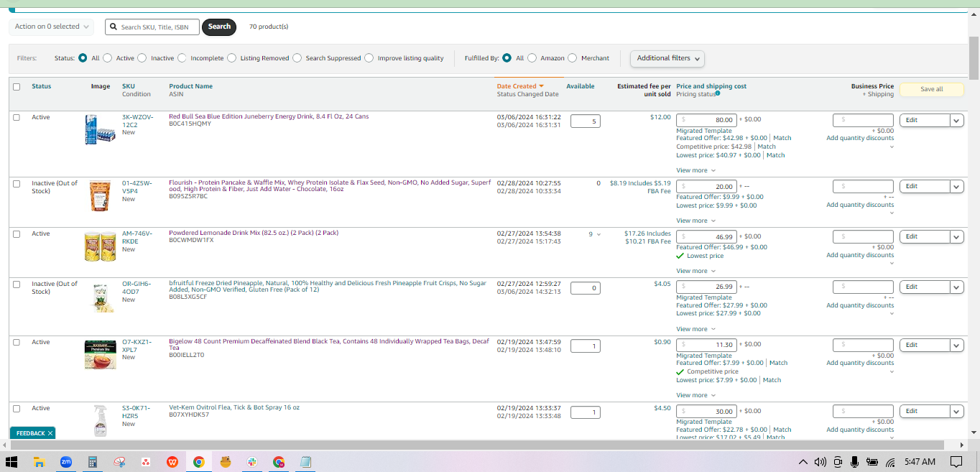Filter by Listing Removed status

click(232, 58)
